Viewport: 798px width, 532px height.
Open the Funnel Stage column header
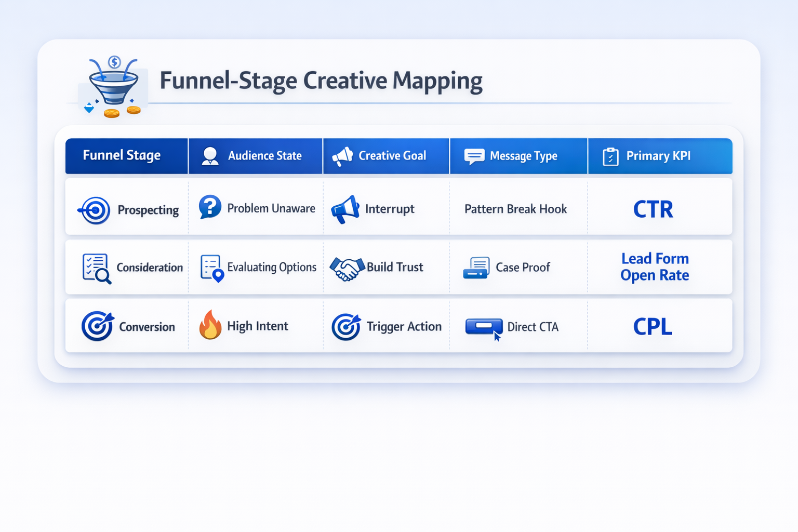point(121,155)
